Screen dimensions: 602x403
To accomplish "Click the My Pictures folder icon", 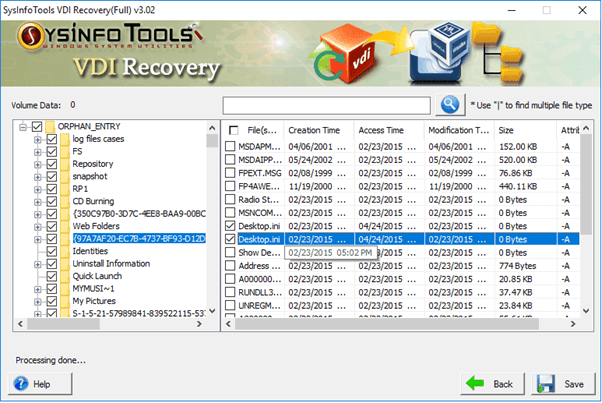I will [x=64, y=301].
